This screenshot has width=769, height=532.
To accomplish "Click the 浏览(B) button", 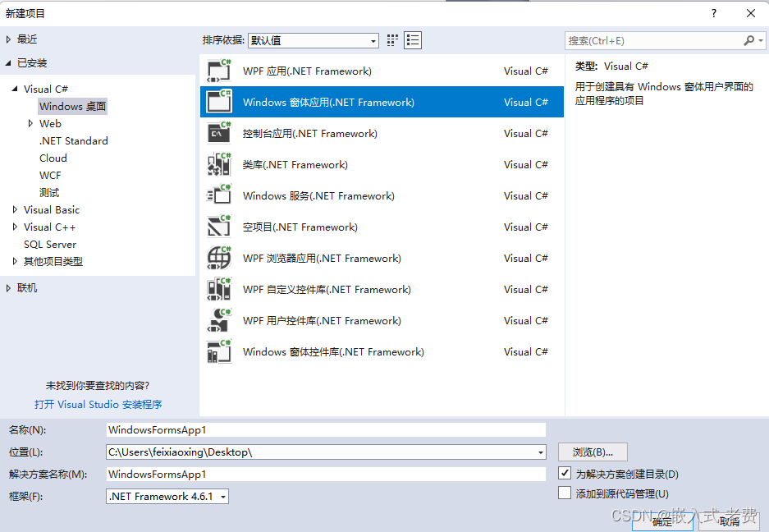I will pyautogui.click(x=592, y=452).
